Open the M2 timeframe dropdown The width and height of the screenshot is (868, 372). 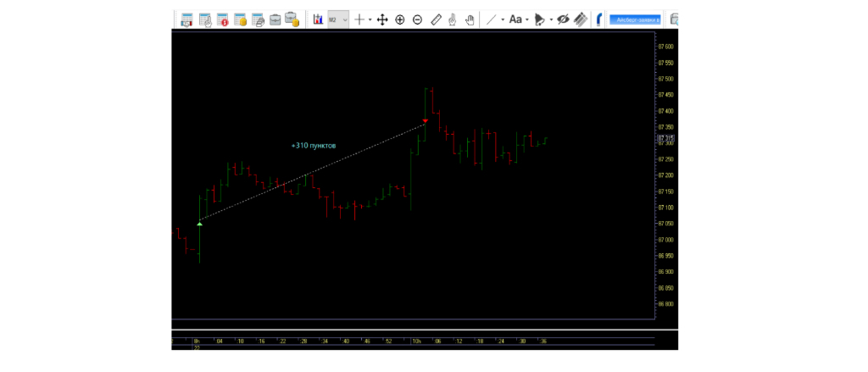pos(338,19)
